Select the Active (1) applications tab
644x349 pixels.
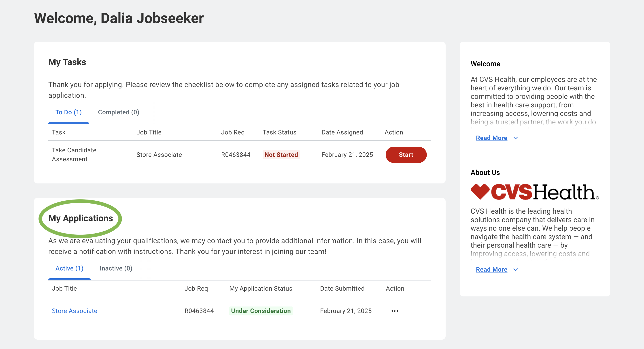pos(69,268)
